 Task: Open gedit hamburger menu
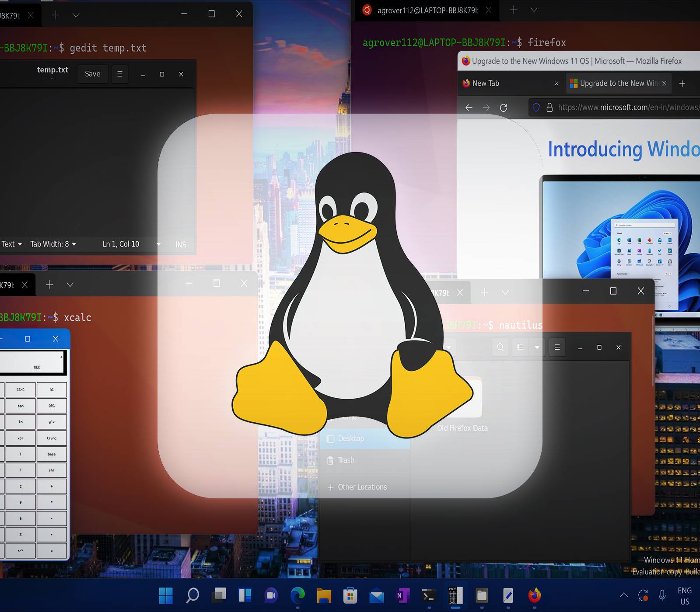[119, 74]
